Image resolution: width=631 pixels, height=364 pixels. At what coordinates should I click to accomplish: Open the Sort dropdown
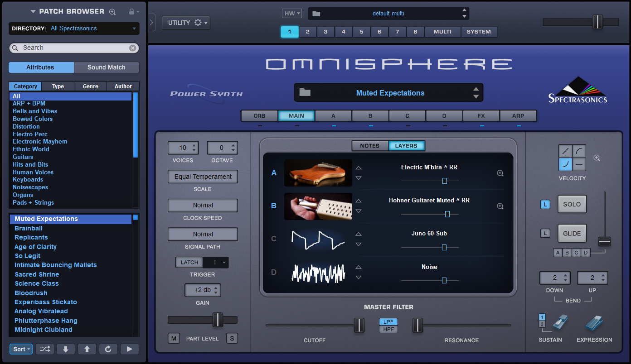pyautogui.click(x=21, y=349)
